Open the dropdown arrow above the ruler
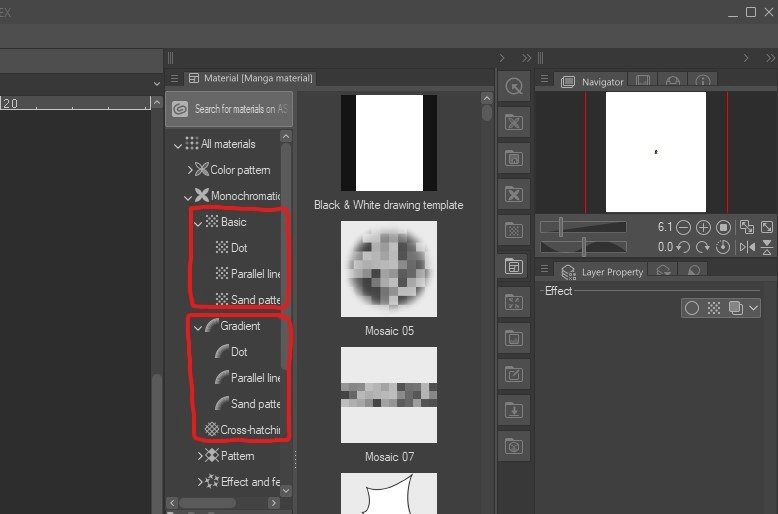The image size is (778, 514). pos(157,84)
